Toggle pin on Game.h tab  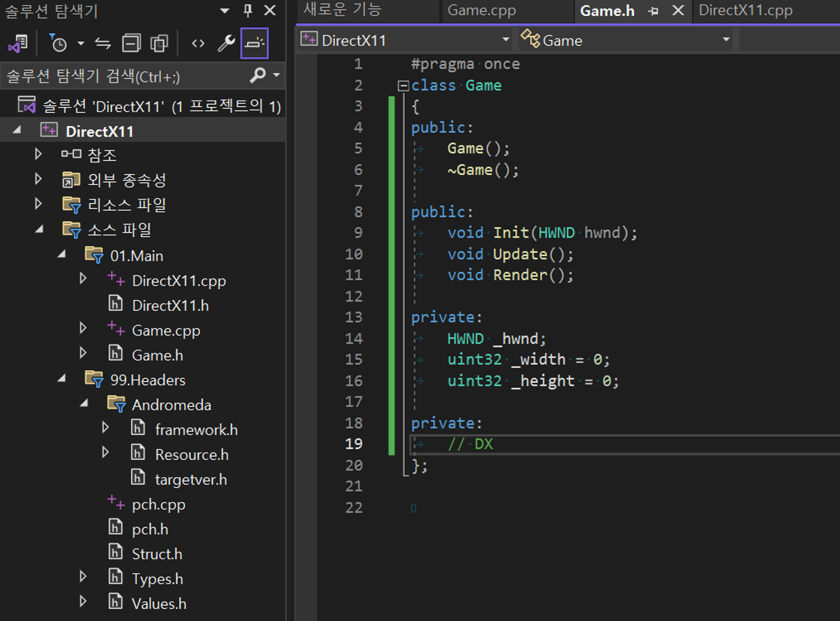tap(653, 11)
